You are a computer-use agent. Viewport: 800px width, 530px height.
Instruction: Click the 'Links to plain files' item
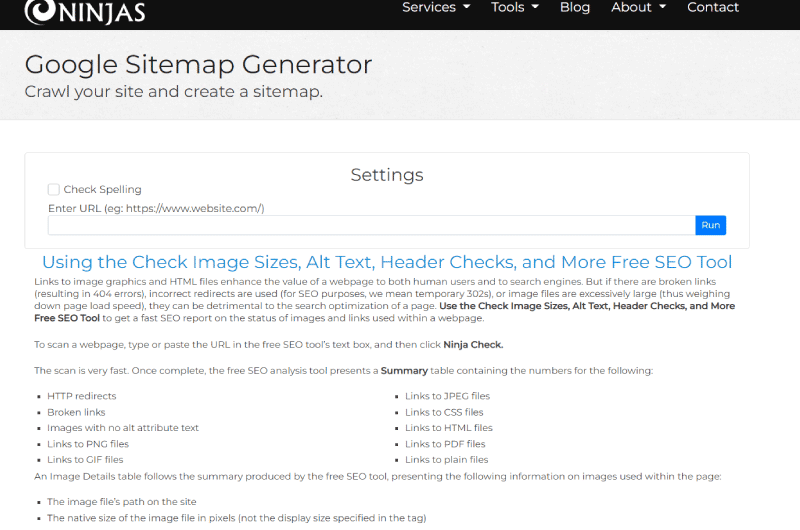click(x=446, y=460)
